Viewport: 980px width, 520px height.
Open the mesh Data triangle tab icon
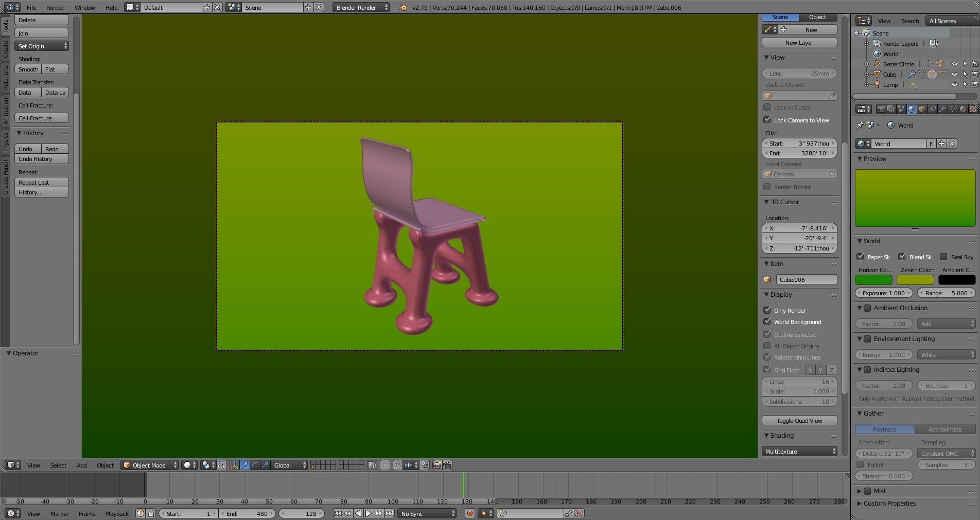[x=953, y=109]
